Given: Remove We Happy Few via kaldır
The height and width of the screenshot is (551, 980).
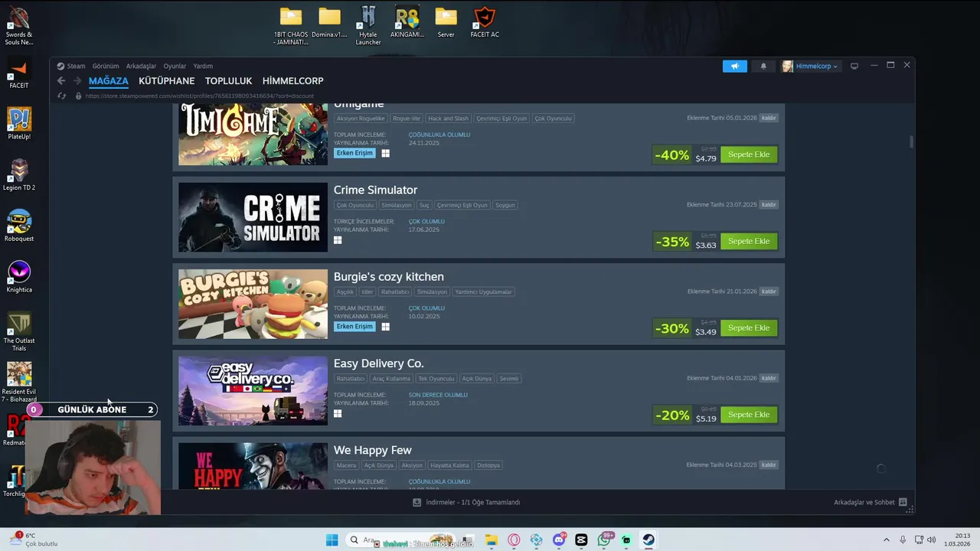Looking at the screenshot, I should pos(769,465).
